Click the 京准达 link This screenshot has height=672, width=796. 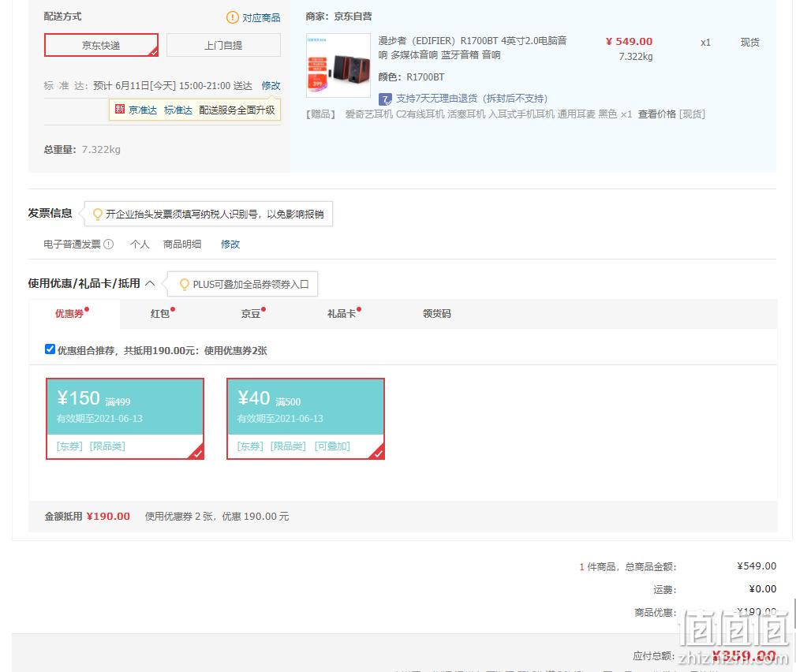[x=143, y=110]
